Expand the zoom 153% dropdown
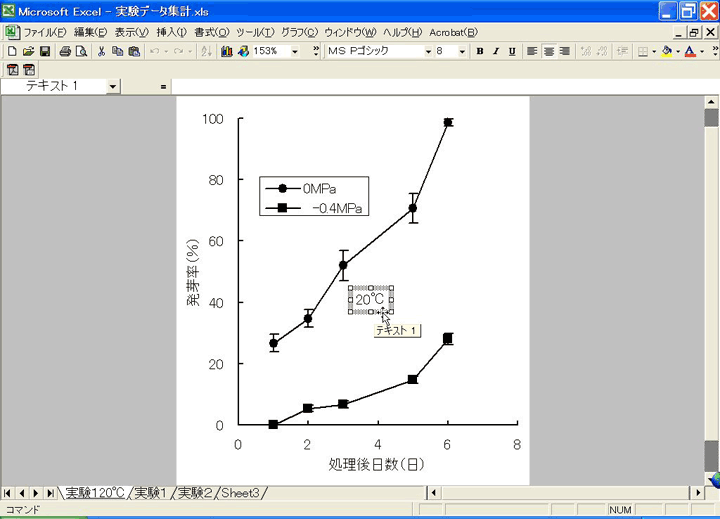This screenshot has width=720, height=519. pyautogui.click(x=294, y=51)
